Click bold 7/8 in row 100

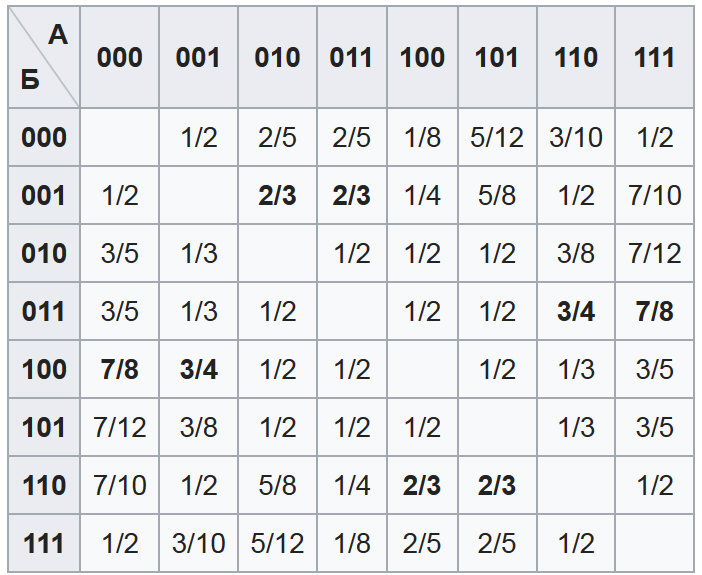coord(120,370)
